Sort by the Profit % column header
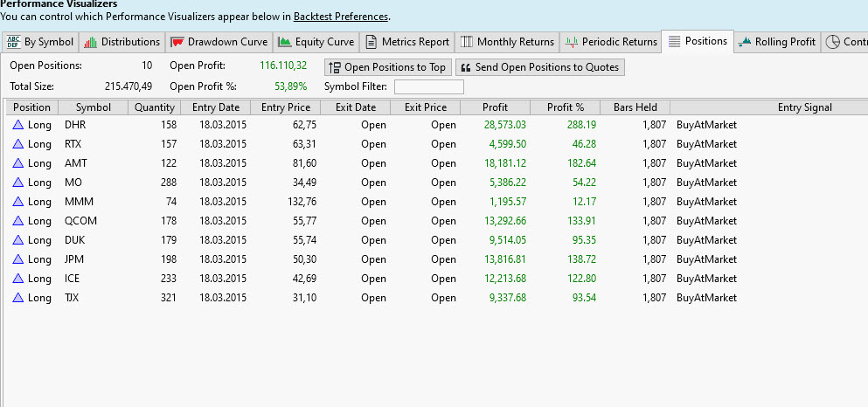 (565, 107)
